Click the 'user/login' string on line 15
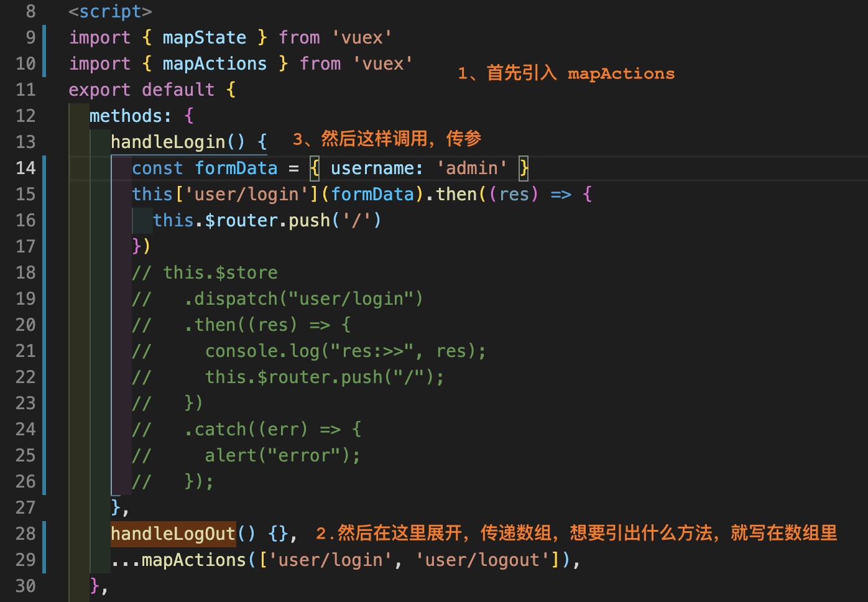868x602 pixels. click(247, 194)
